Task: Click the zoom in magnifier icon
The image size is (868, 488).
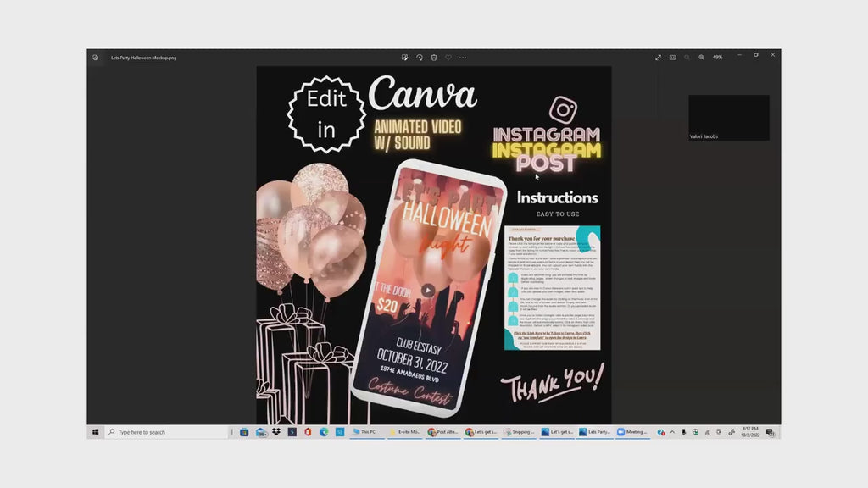Action: coord(701,58)
